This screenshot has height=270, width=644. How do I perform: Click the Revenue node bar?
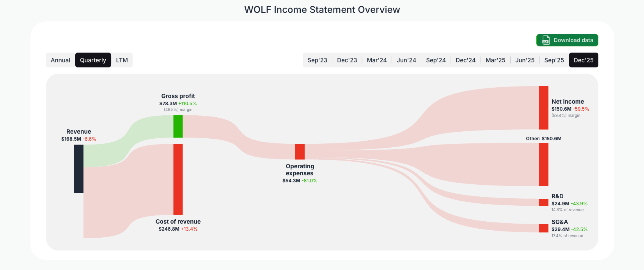coord(78,169)
